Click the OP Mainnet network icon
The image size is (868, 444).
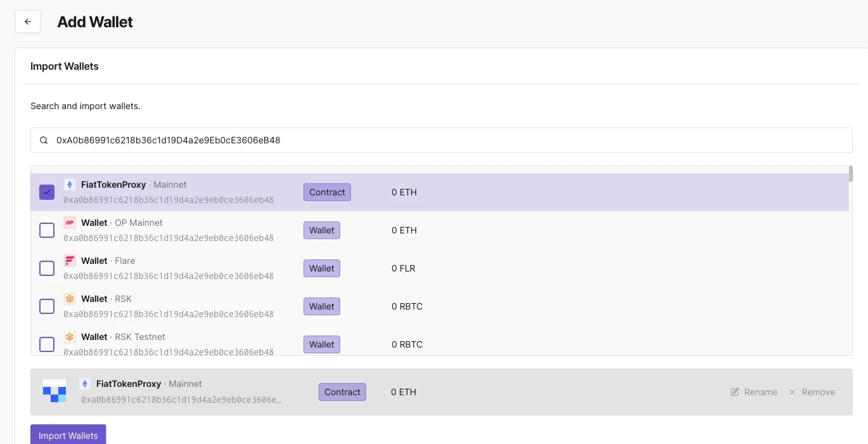pyautogui.click(x=70, y=223)
